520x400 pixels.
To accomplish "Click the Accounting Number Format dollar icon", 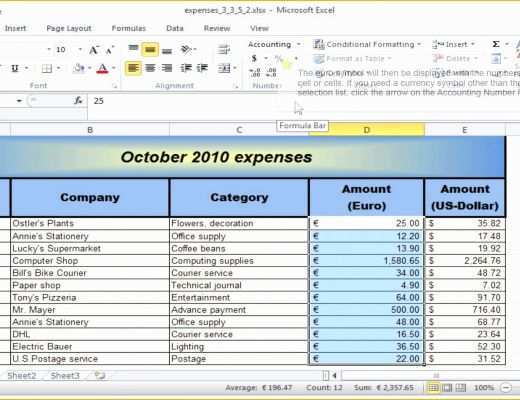I will click(x=255, y=59).
